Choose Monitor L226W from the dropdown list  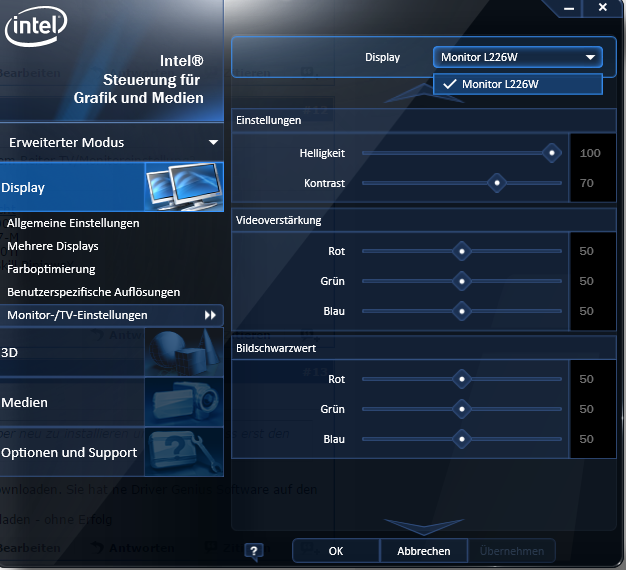(518, 84)
